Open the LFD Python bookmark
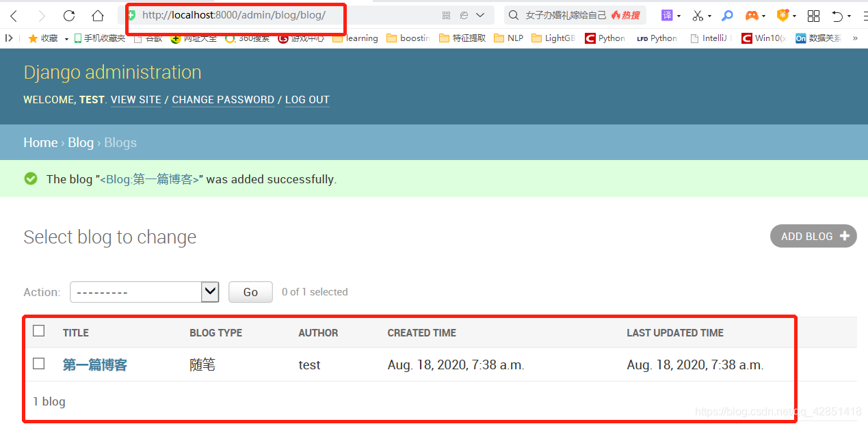 657,38
